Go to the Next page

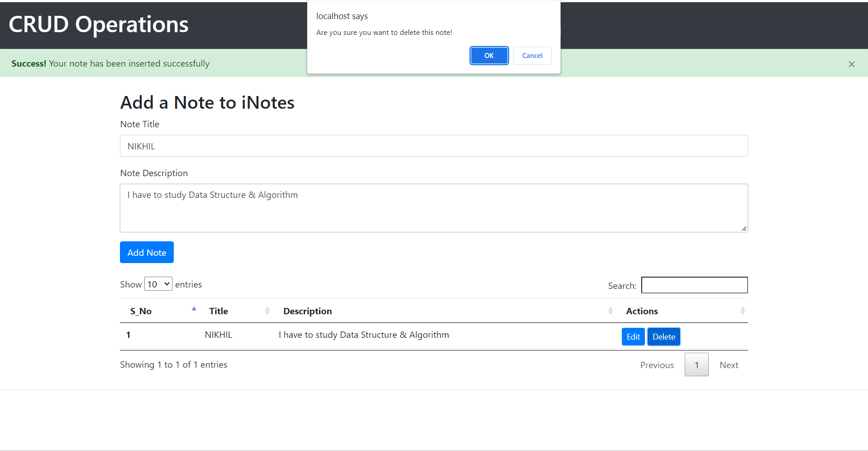click(x=729, y=365)
